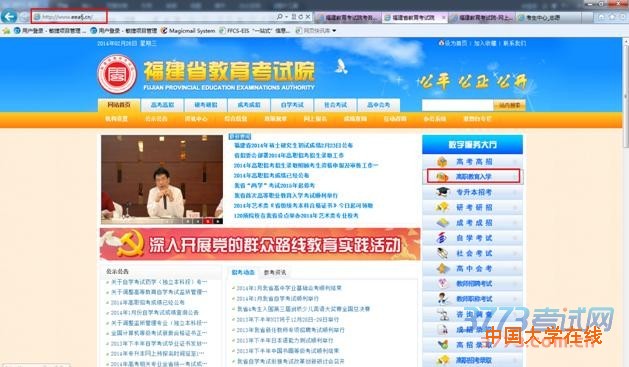Switch to the 参考资讯 news tab
Image resolution: width=629 pixels, height=367 pixels.
click(x=275, y=272)
